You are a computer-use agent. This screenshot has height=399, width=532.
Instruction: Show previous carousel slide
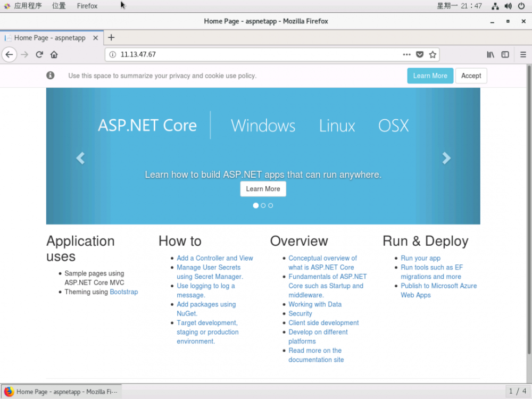(80, 158)
